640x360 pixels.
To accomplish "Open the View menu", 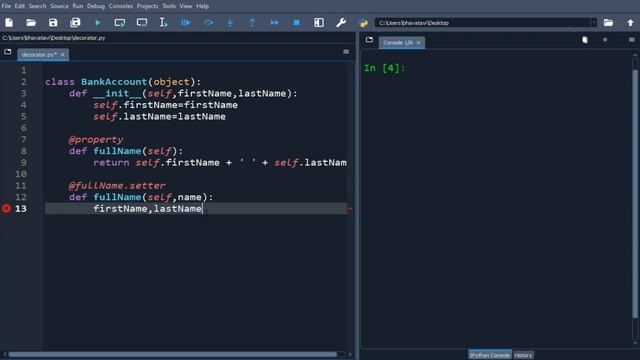I will pos(186,6).
